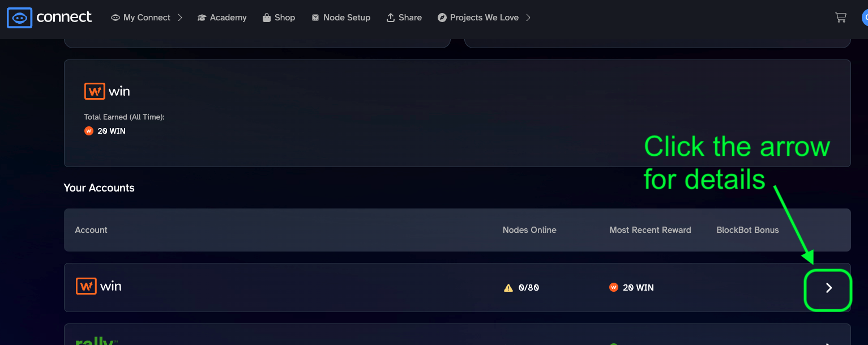This screenshot has height=345, width=868.
Task: Click the Shop bag icon
Action: (267, 18)
